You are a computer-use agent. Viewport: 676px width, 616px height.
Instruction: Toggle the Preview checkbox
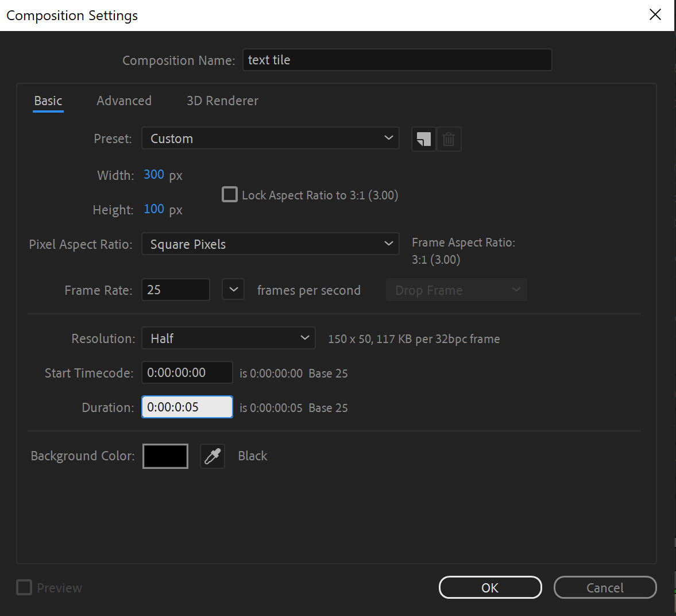tap(24, 587)
